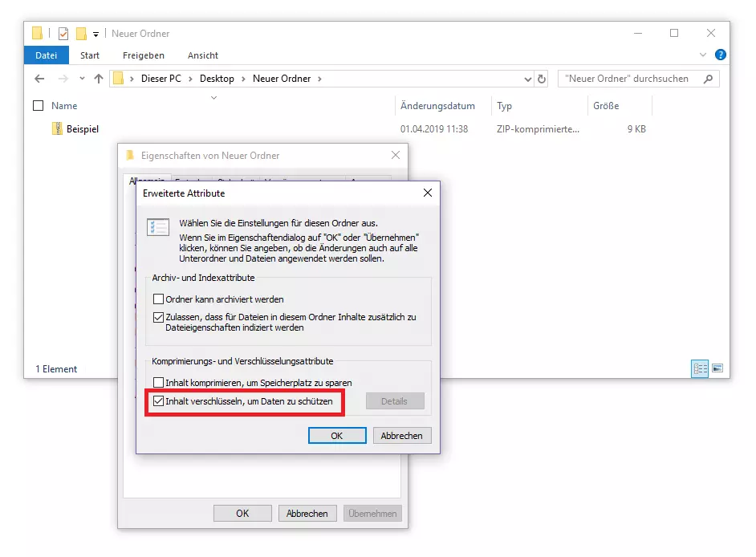
Task: Open recent locations dropdown chevron
Action: coord(82,78)
